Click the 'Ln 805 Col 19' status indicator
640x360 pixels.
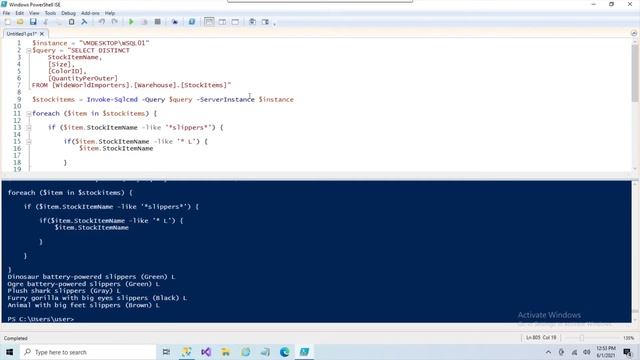[x=541, y=338]
